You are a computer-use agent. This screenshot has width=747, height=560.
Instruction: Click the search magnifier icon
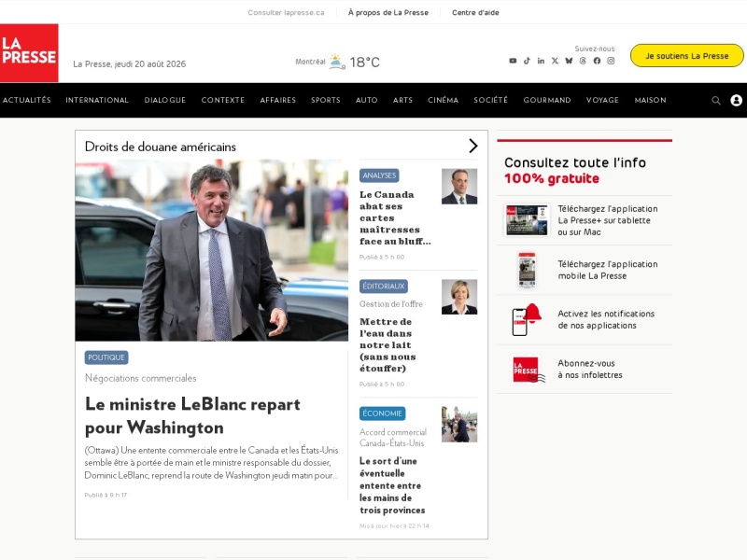(x=716, y=101)
